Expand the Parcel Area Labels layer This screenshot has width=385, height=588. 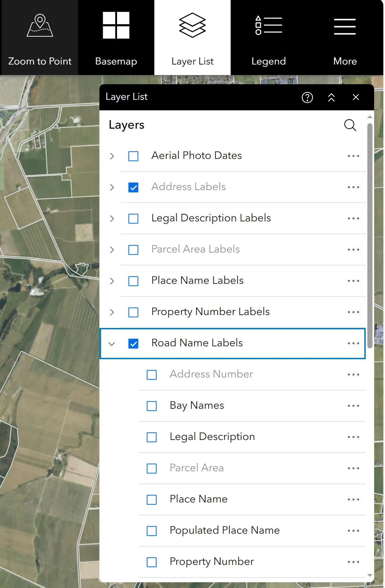112,250
